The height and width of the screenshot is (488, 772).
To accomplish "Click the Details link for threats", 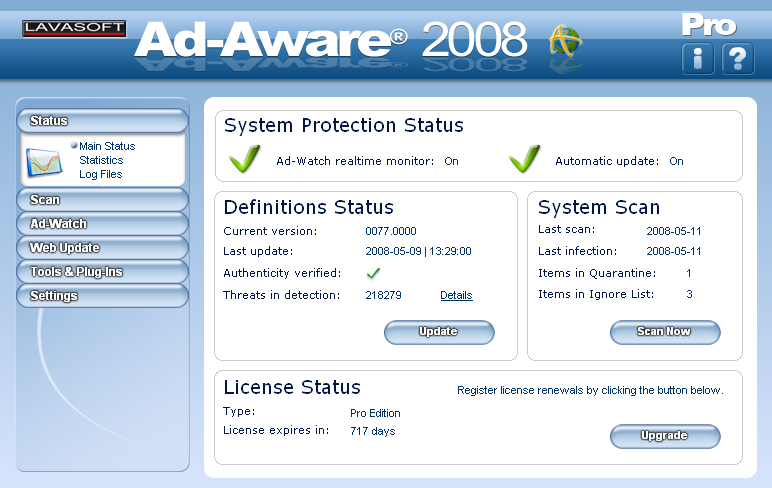I will tap(456, 295).
